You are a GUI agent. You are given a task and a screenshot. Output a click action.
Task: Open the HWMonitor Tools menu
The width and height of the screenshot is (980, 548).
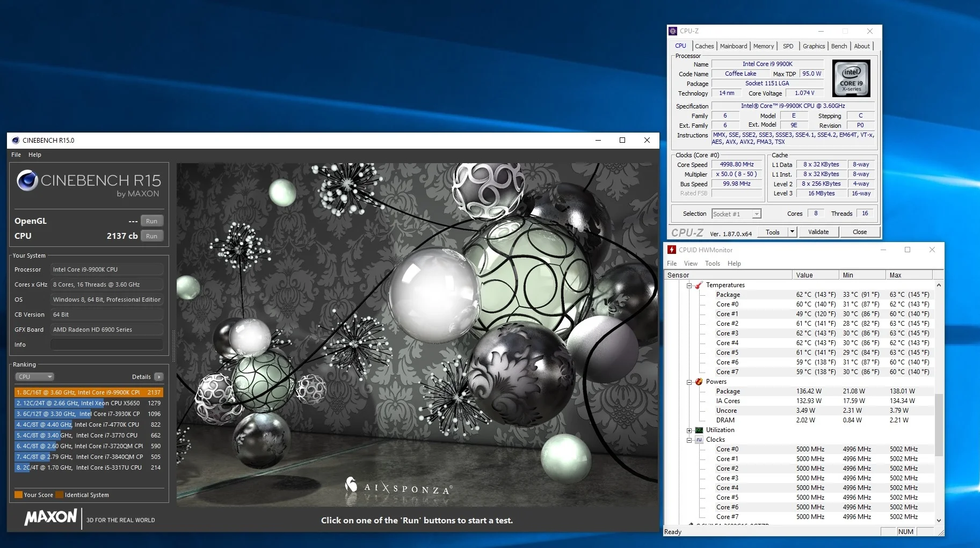coord(713,264)
